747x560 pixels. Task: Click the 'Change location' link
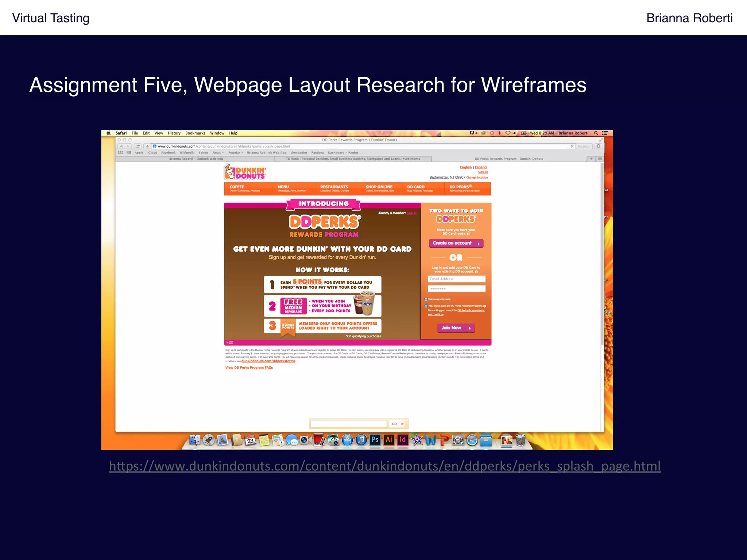coord(477,178)
